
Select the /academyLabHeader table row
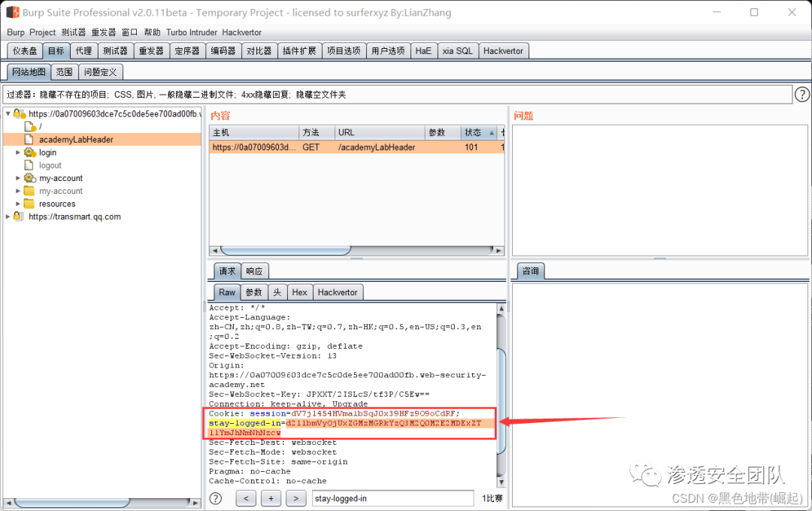pyautogui.click(x=356, y=147)
